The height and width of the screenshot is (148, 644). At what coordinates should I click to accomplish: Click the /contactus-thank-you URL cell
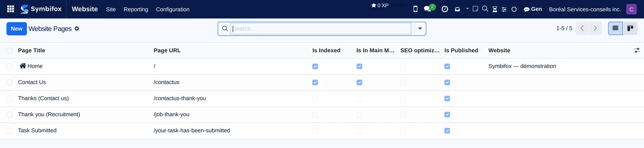click(180, 98)
